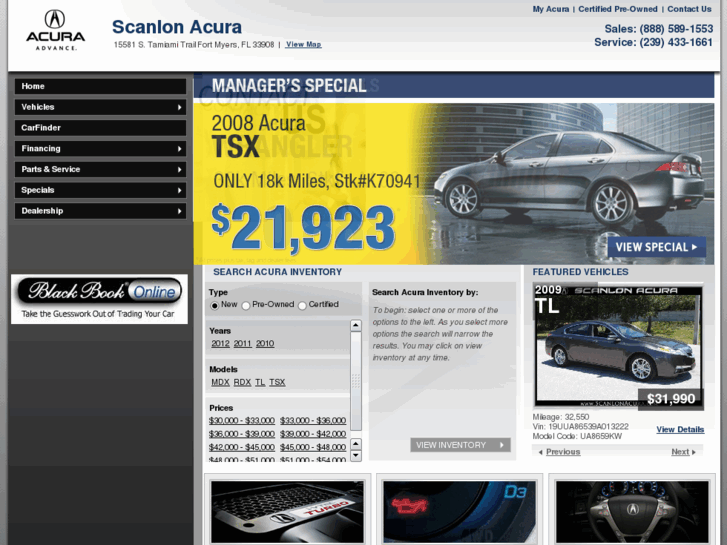Screen dimensions: 727x545
Task: Click the prices list scroll down arrow
Action: pyautogui.click(x=356, y=455)
